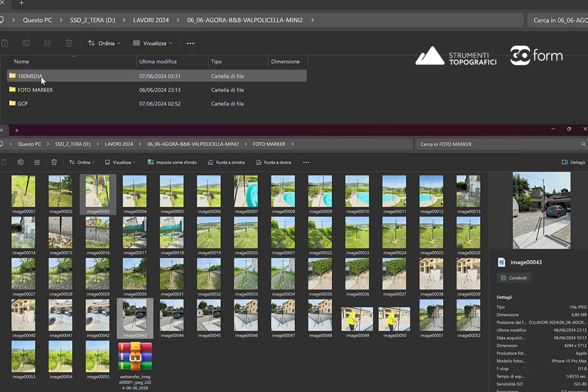Image resolution: width=588 pixels, height=392 pixels.
Task: Open the Ordina dropdown in upper window
Action: [x=104, y=43]
